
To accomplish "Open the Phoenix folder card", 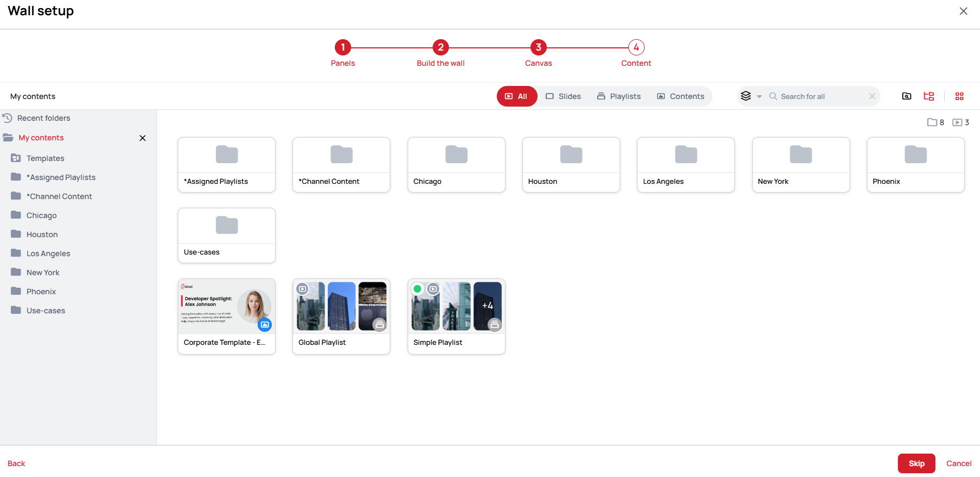I will tap(916, 165).
